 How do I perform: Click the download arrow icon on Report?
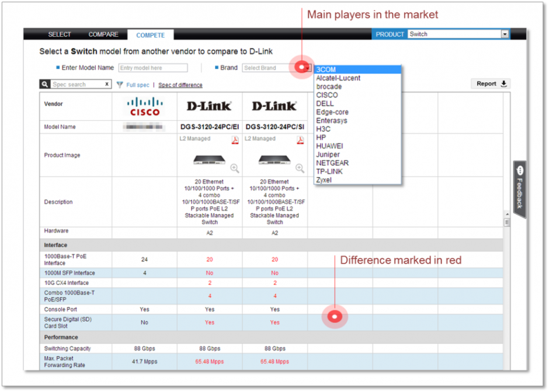coord(503,83)
